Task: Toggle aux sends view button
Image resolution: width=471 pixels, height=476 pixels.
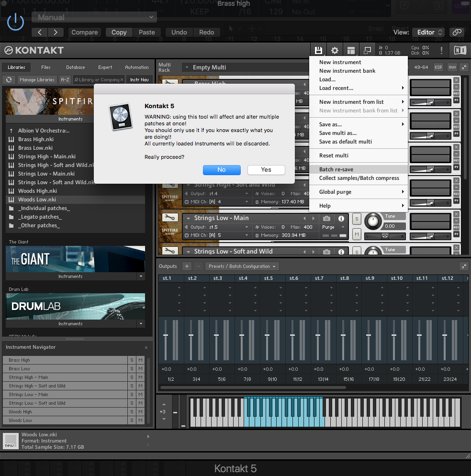Action: [x=452, y=67]
